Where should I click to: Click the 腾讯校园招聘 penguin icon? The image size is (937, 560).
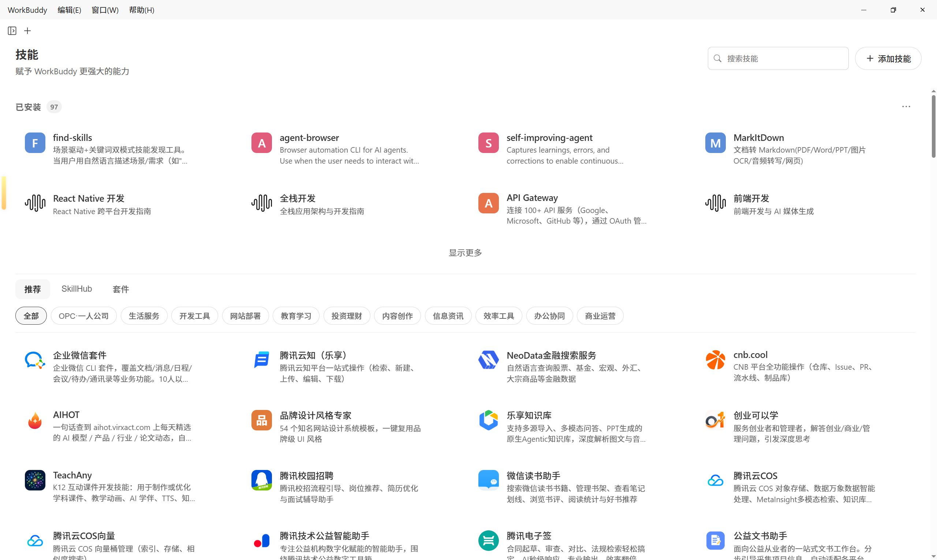pos(261,480)
